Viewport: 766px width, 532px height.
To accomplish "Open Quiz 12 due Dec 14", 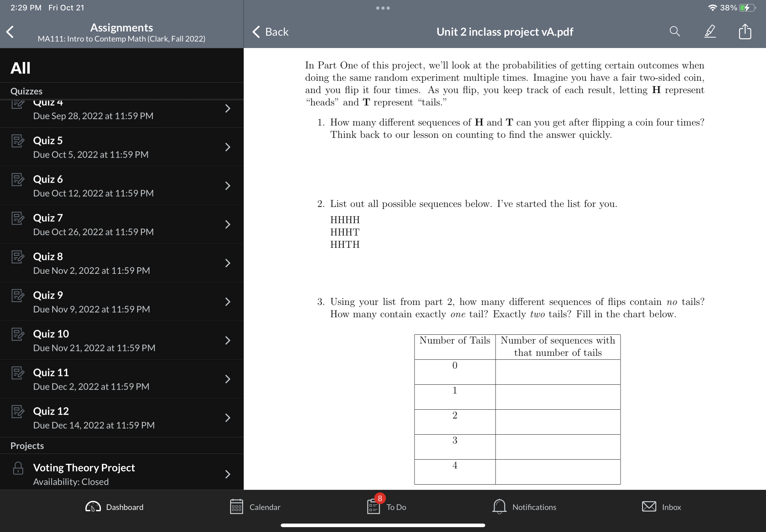I will 51,411.
